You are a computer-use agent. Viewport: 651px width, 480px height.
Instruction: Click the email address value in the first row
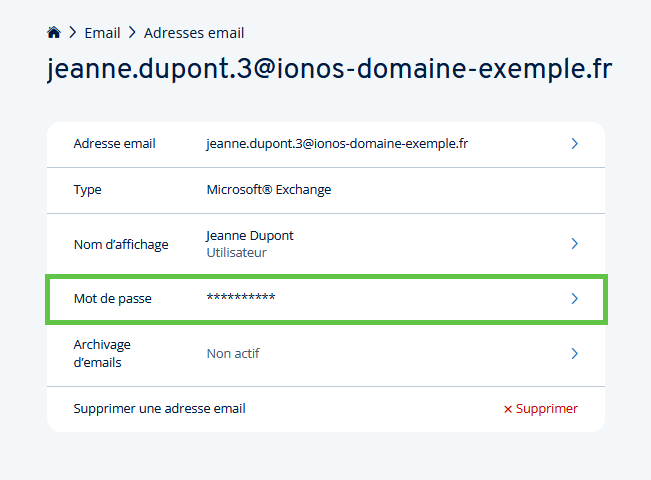point(337,144)
